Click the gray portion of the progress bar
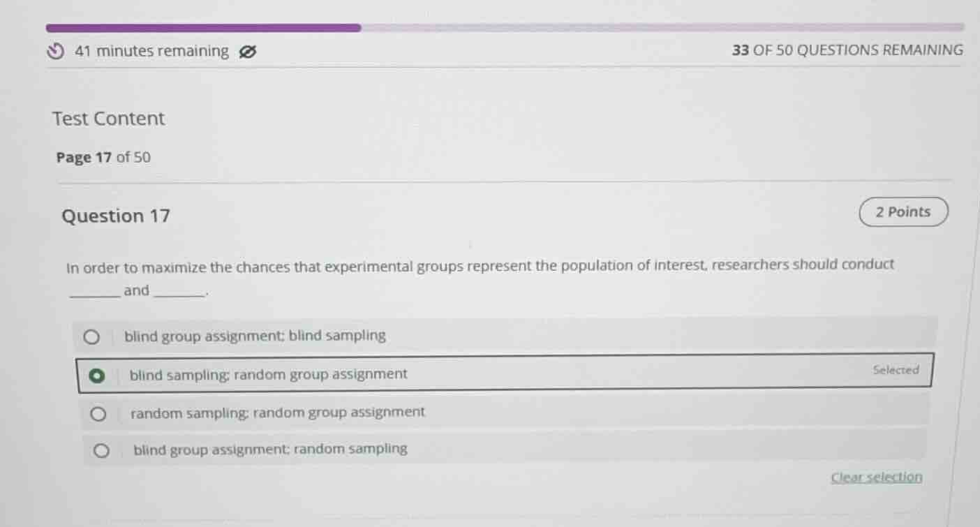This screenshot has height=527, width=980. [x=663, y=28]
